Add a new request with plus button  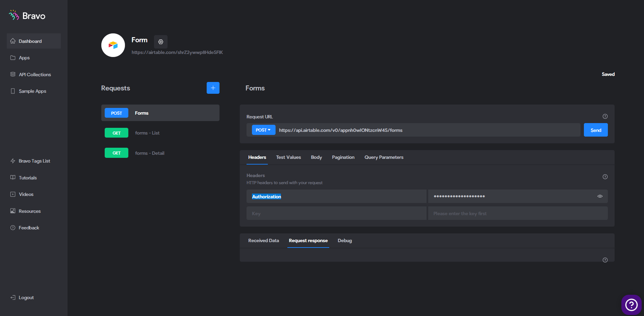click(213, 88)
